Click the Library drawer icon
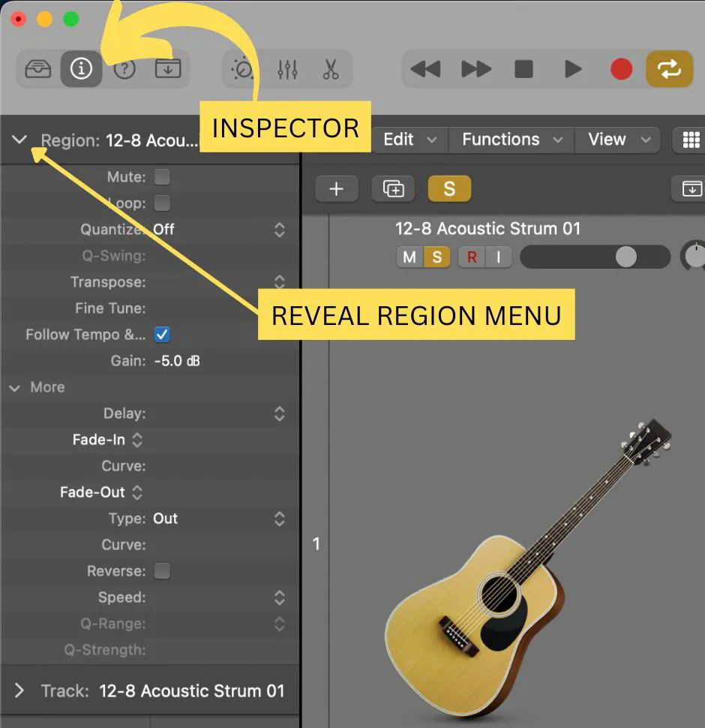Image resolution: width=705 pixels, height=728 pixels. tap(37, 68)
